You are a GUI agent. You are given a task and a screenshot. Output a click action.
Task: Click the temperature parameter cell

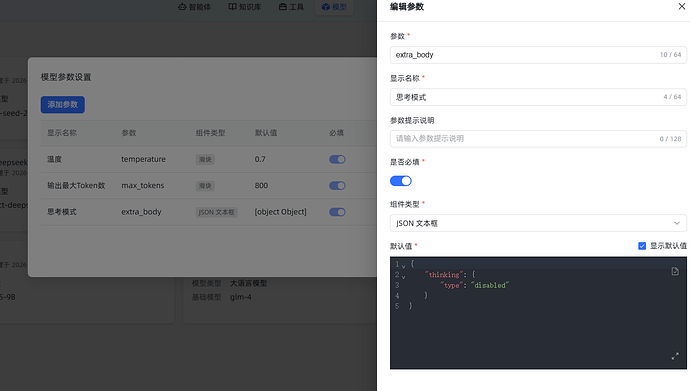pyautogui.click(x=143, y=159)
